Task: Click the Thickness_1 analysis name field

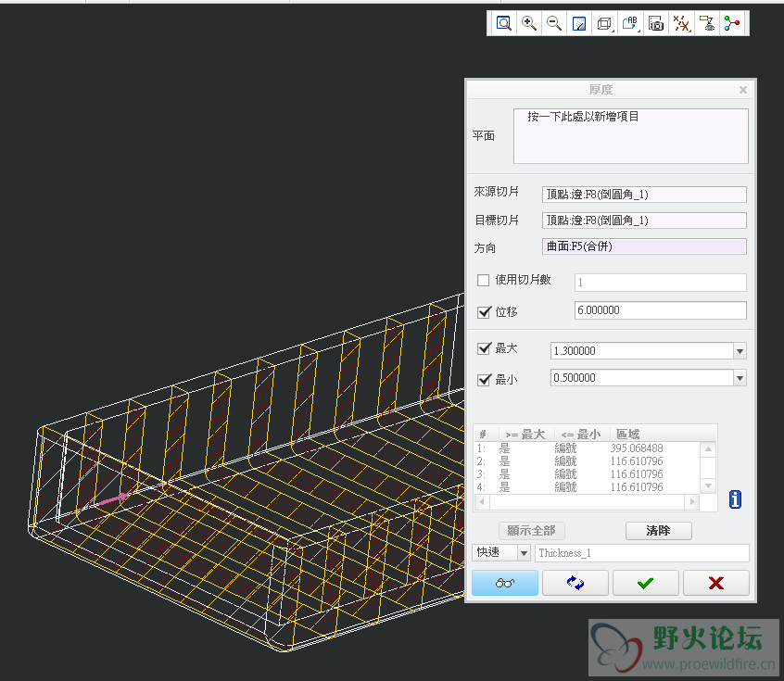Action: pos(642,553)
